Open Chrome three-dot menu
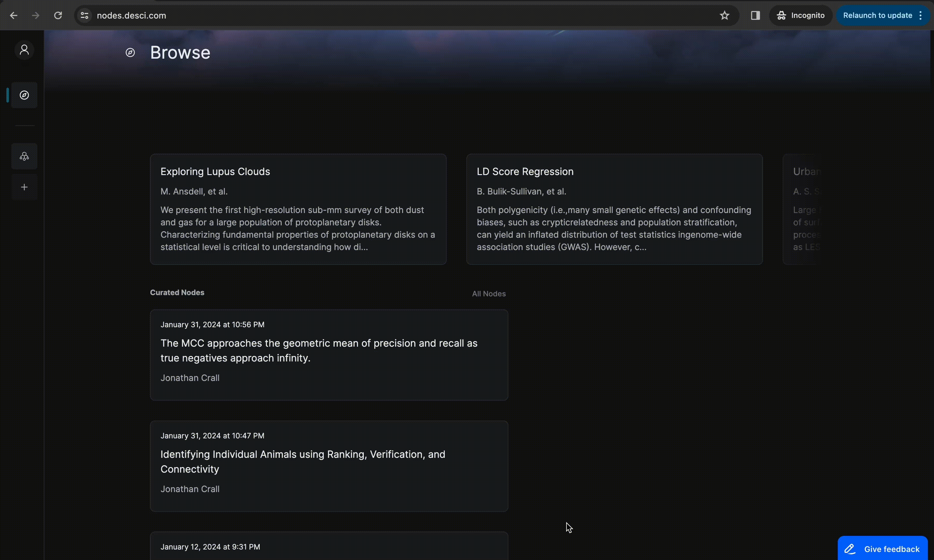The height and width of the screenshot is (560, 934). point(921,16)
